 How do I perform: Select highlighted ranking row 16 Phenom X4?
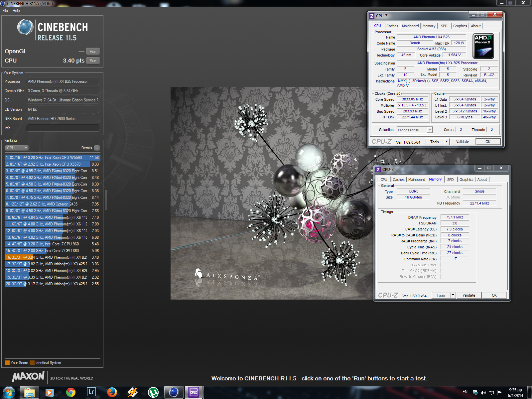pyautogui.click(x=52, y=257)
